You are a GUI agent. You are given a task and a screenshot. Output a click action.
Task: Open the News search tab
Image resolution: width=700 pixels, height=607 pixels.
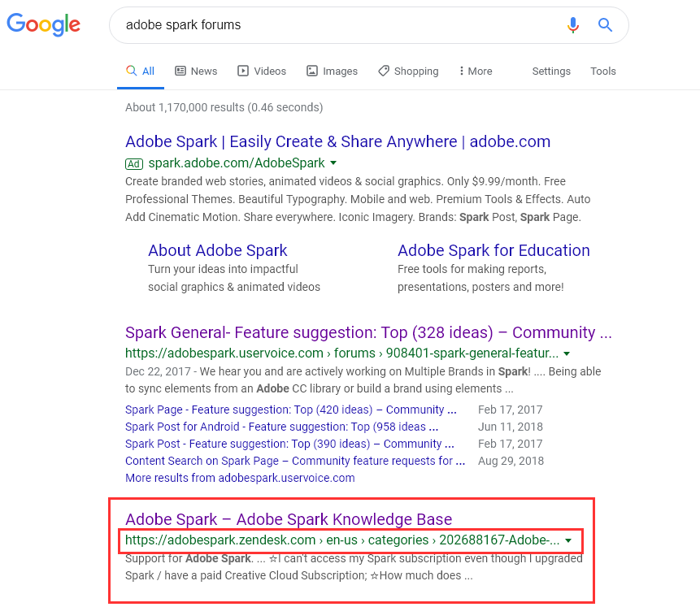pyautogui.click(x=196, y=72)
